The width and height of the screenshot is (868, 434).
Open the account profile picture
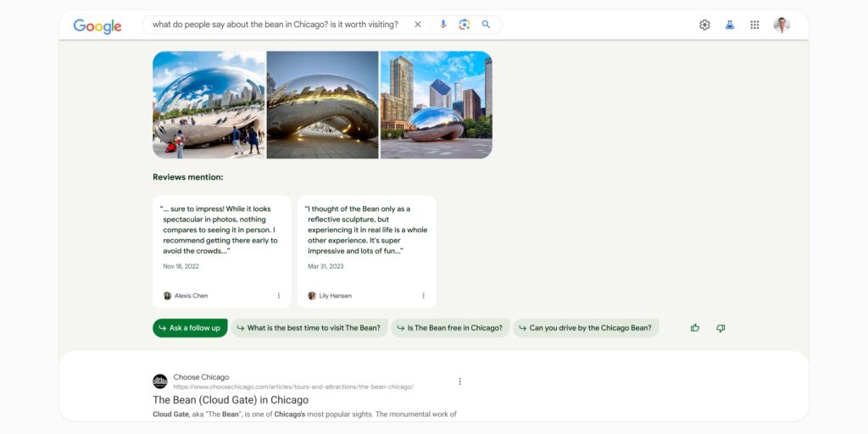point(781,25)
